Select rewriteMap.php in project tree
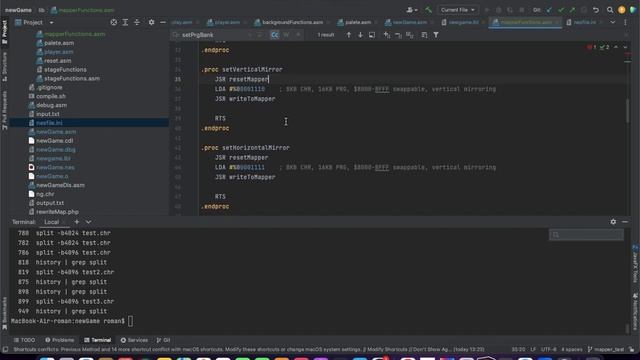The width and height of the screenshot is (640, 360). click(58, 212)
